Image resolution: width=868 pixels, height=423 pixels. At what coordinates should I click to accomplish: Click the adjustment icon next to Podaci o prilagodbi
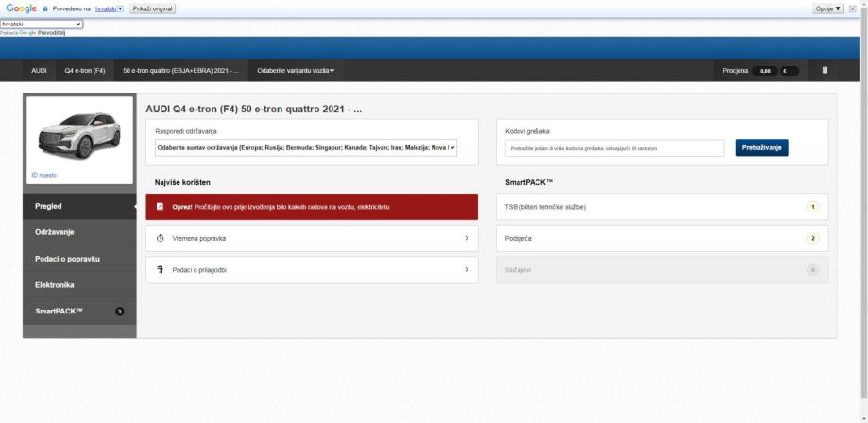point(160,270)
